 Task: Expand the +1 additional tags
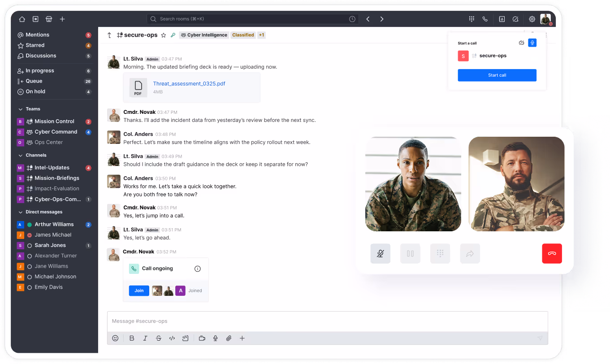click(262, 35)
